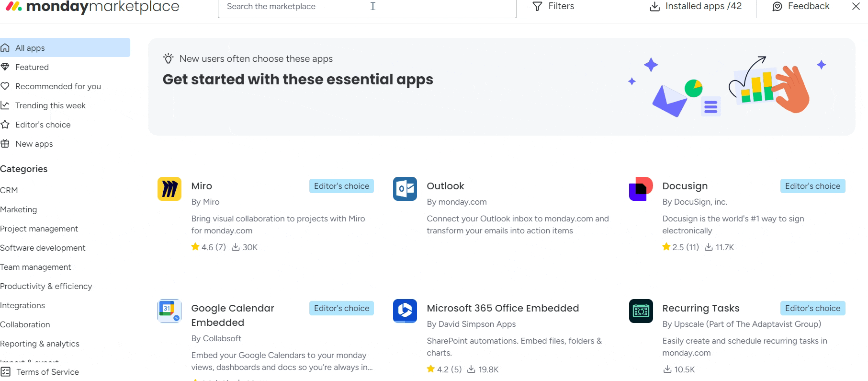Click the Docusign app logo

(x=641, y=189)
